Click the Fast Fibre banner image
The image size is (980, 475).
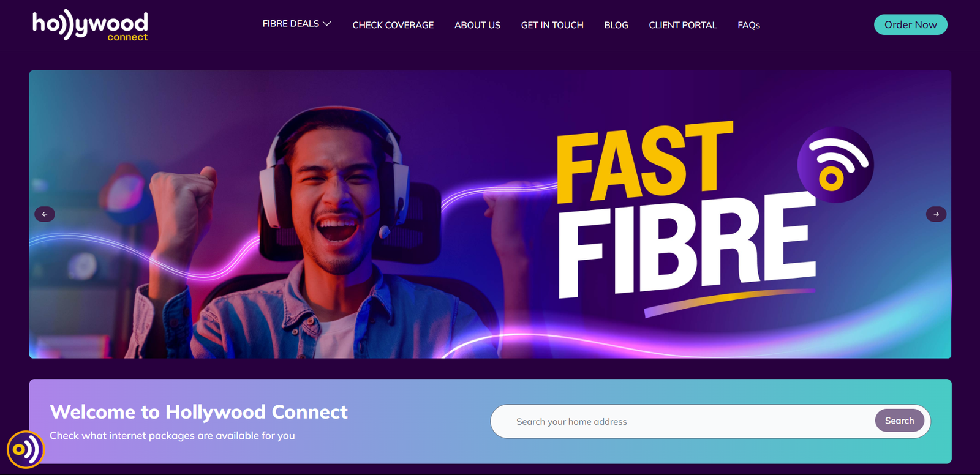pyautogui.click(x=490, y=214)
